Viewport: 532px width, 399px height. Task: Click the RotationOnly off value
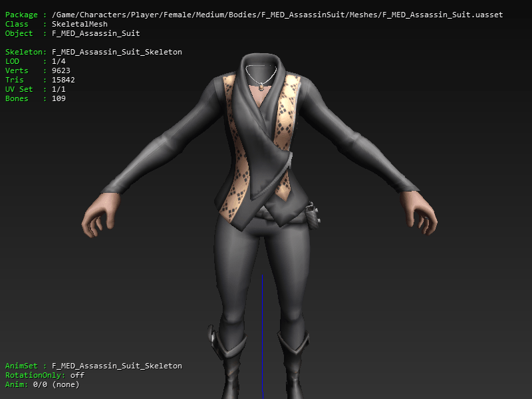pos(77,375)
